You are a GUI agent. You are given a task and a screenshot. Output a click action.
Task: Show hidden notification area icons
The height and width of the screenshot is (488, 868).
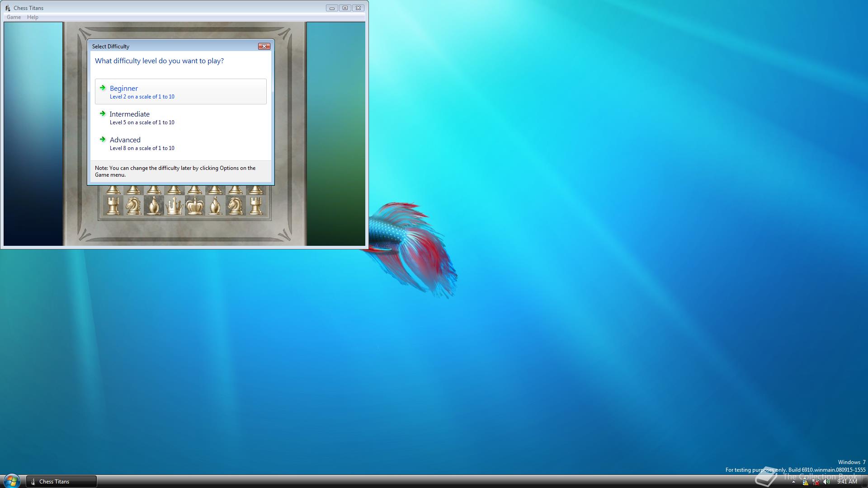[793, 482]
